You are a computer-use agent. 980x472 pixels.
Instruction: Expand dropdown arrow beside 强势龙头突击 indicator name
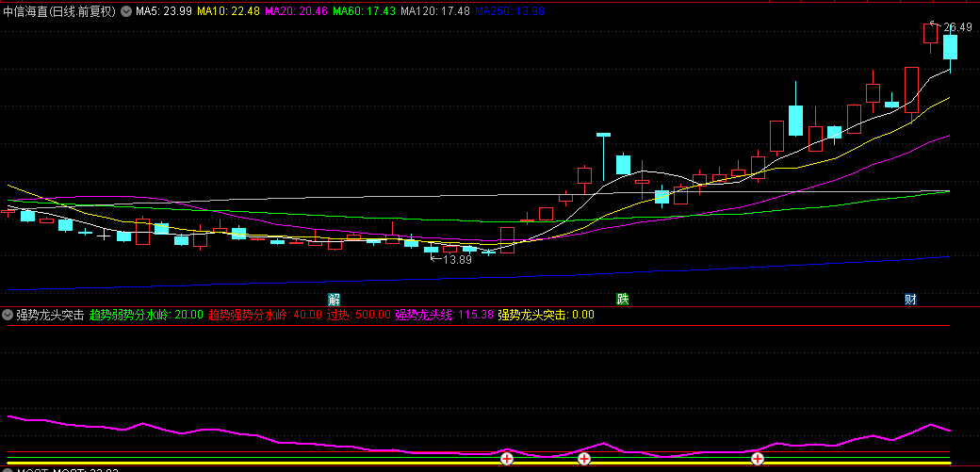(x=8, y=315)
